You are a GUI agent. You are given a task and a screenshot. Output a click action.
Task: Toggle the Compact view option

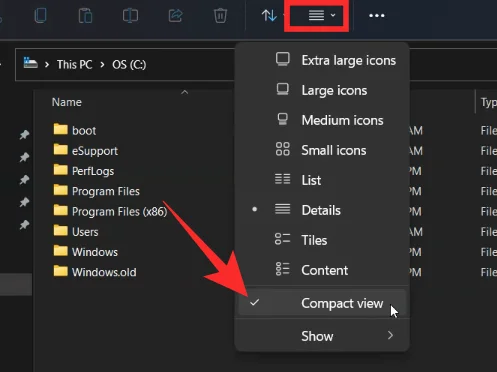coord(322,303)
